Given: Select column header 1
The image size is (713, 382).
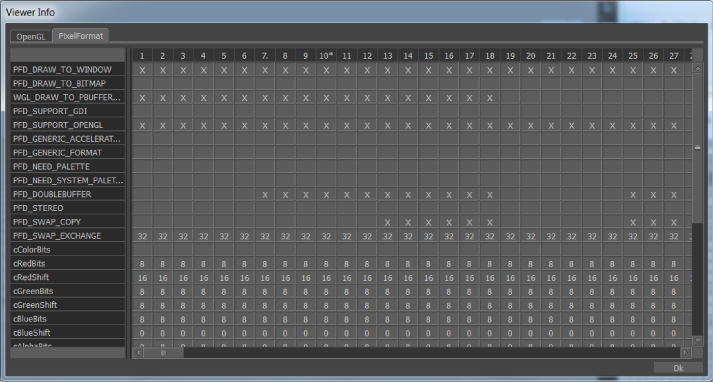Looking at the screenshot, I should pos(142,56).
